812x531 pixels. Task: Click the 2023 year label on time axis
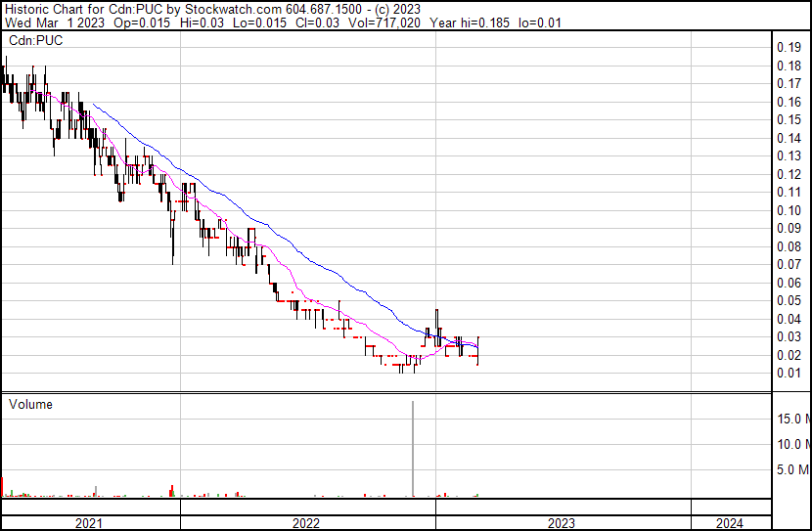(562, 523)
